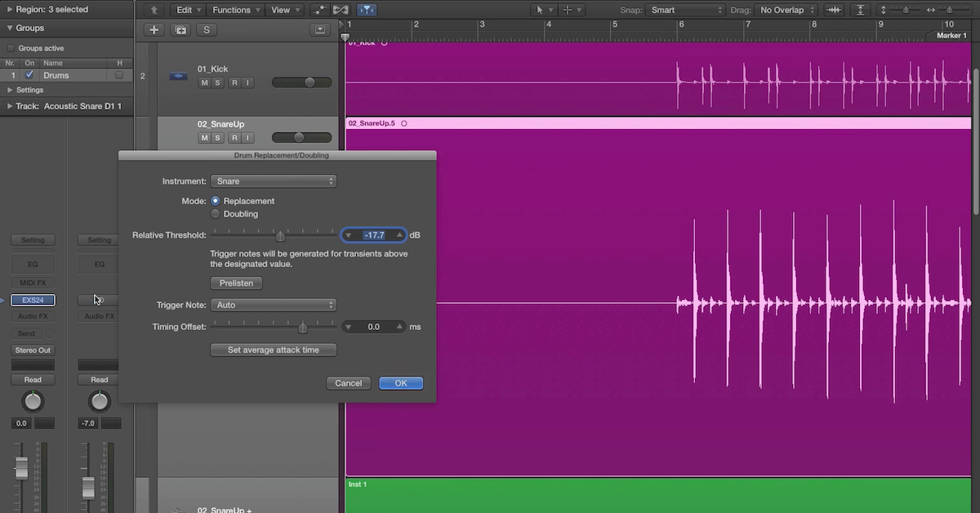Click the Marker 1 timeline marker
This screenshot has width=980, height=513.
pos(951,36)
